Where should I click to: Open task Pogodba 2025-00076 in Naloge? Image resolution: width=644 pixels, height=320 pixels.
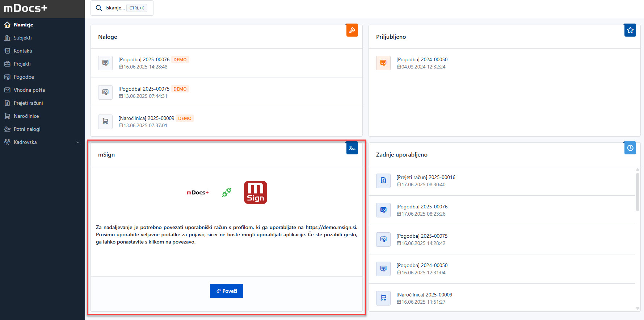click(144, 59)
